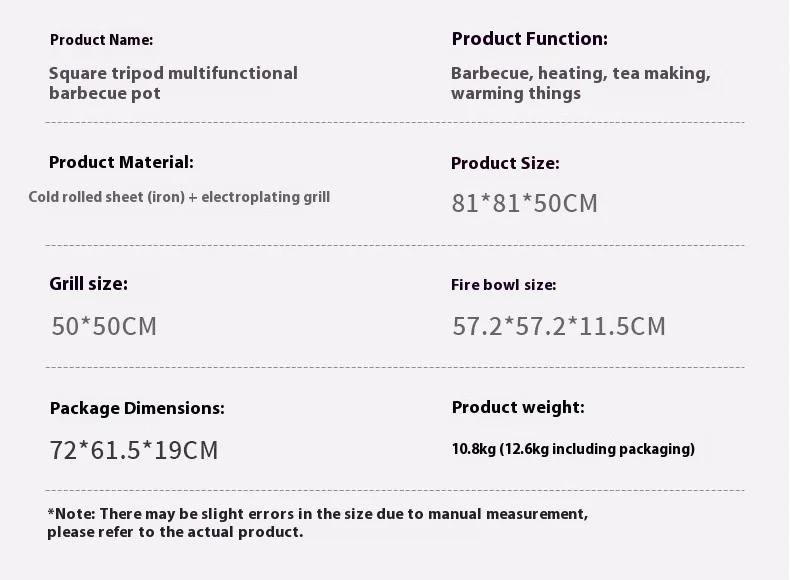Click the "Product Size:" label

[505, 163]
